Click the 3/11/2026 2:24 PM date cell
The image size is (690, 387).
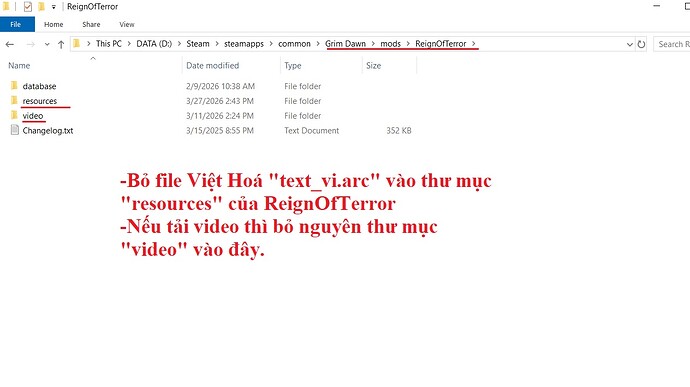click(220, 116)
